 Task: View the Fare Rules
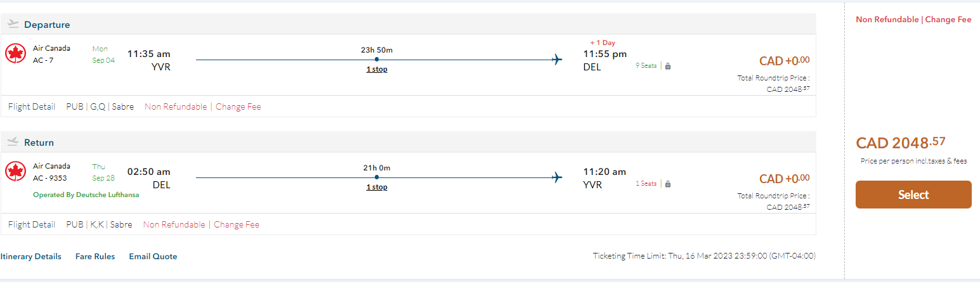[x=95, y=257]
